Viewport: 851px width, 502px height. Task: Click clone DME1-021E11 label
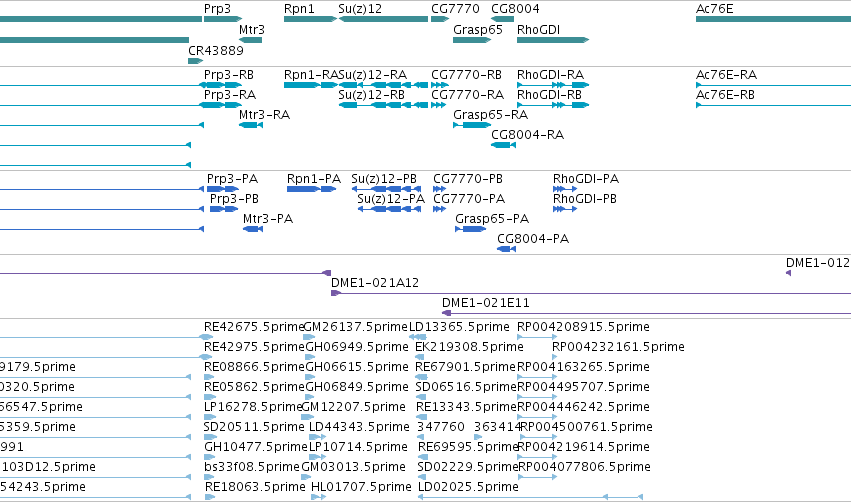pyautogui.click(x=485, y=303)
